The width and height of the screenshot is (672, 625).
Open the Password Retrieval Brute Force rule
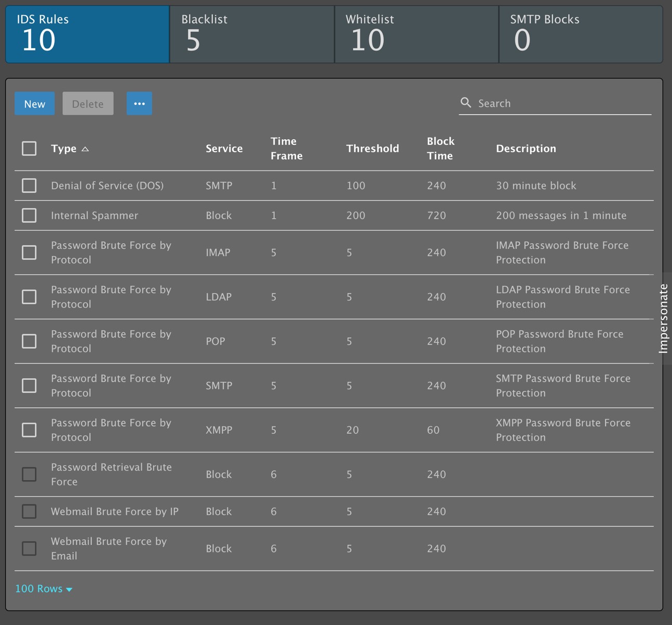click(x=111, y=474)
